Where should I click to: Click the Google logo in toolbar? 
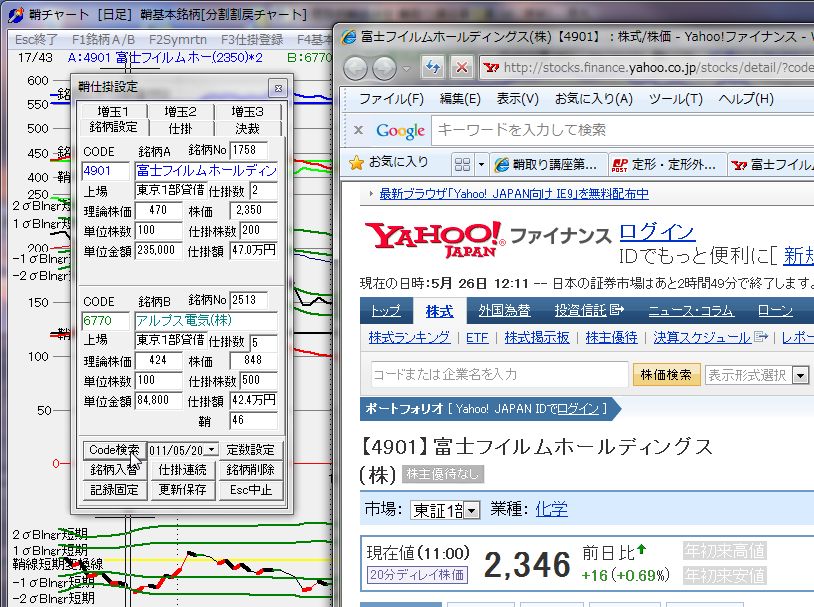coord(400,131)
